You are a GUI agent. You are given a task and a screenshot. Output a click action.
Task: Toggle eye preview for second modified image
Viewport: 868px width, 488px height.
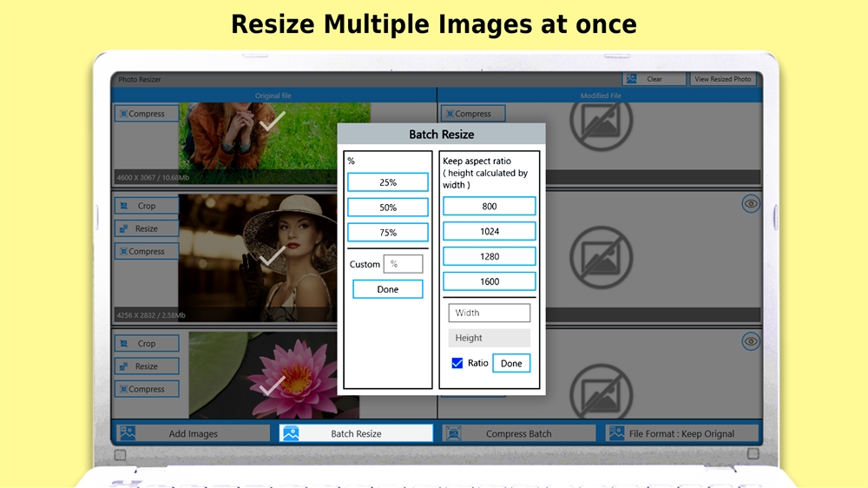click(x=751, y=204)
